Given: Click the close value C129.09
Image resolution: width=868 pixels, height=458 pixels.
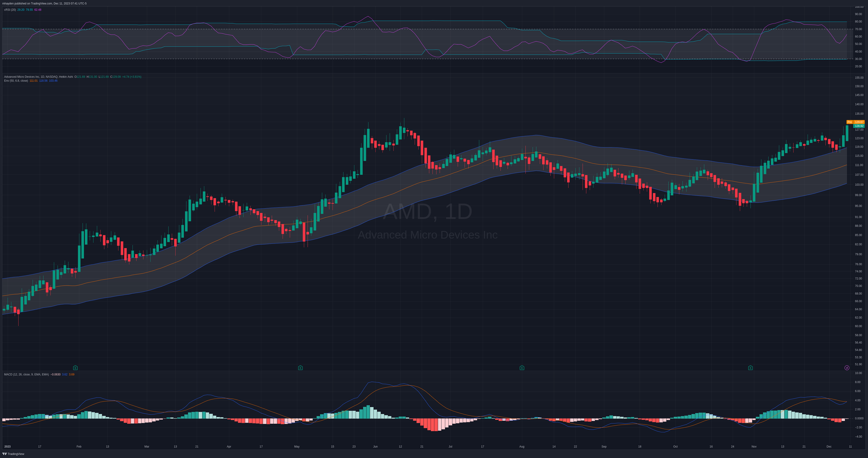Looking at the screenshot, I should [115, 77].
